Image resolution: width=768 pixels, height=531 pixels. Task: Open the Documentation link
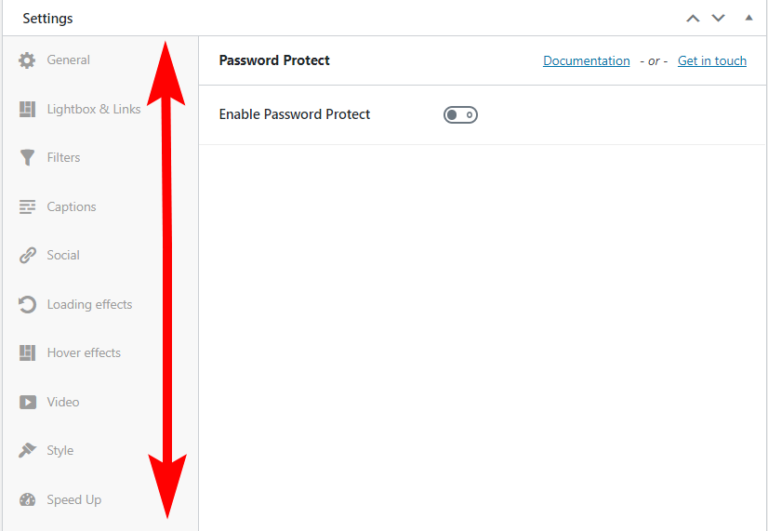(x=586, y=61)
